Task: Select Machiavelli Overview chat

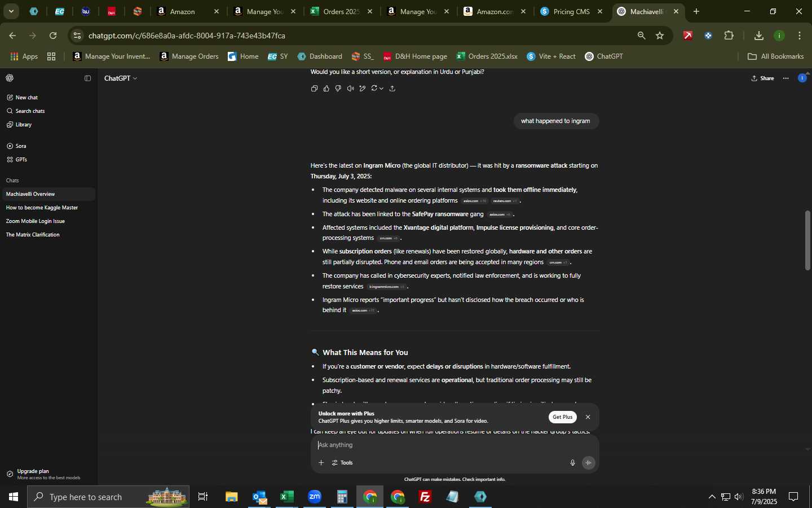Action: [48, 194]
